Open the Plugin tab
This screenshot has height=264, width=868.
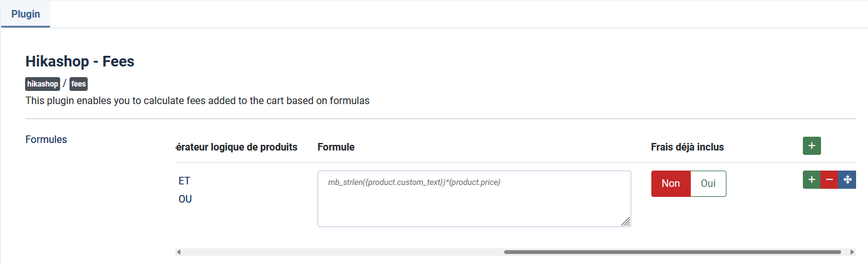tap(26, 14)
